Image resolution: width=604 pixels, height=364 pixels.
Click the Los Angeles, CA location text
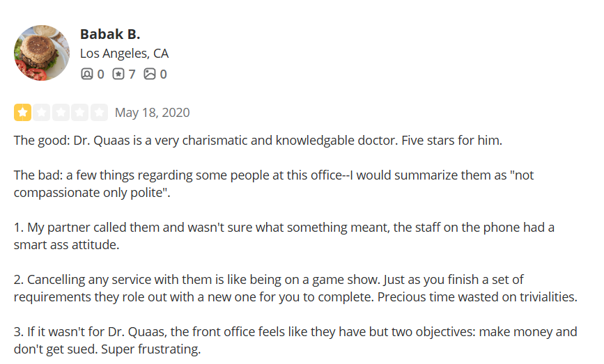click(124, 54)
